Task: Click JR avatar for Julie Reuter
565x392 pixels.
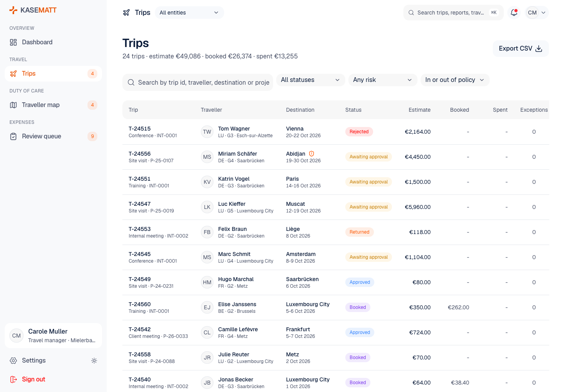Action: coord(207,358)
